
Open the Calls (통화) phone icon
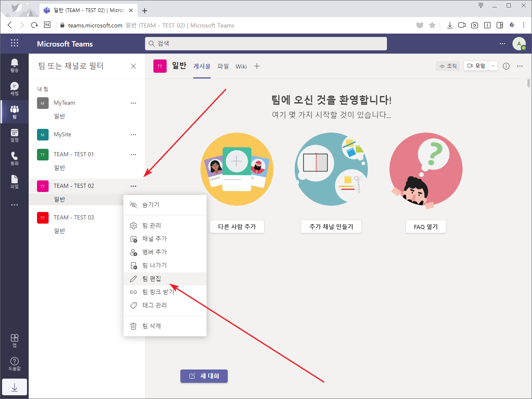tap(15, 158)
